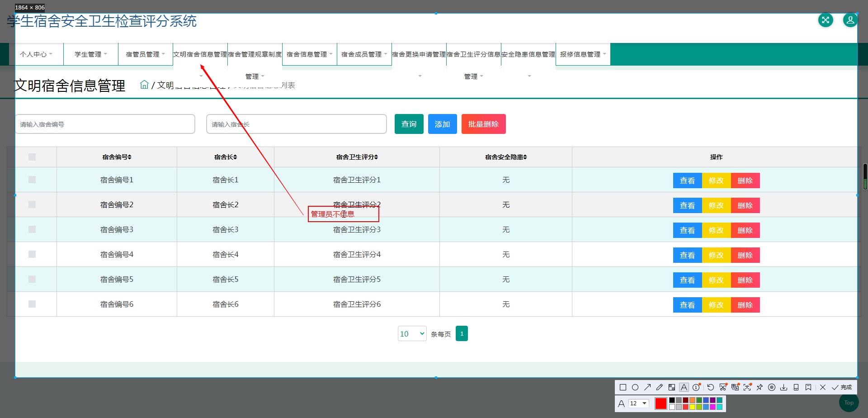Image resolution: width=868 pixels, height=418 pixels.
Task: Click the page vertical scrollbar thumb
Action: tap(865, 176)
